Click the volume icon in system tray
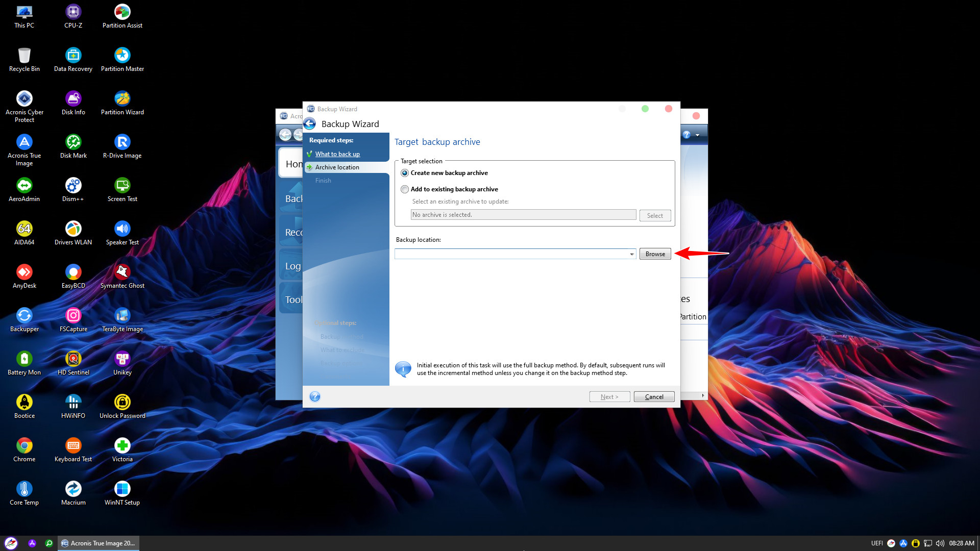 [940, 543]
